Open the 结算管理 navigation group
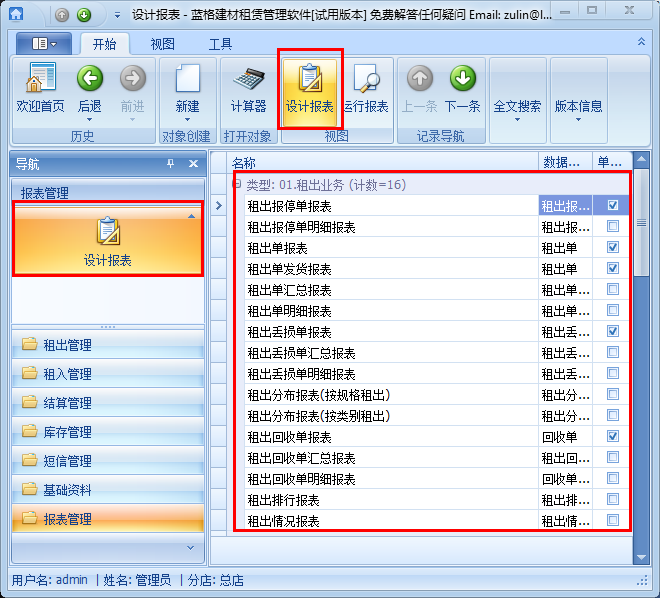Image resolution: width=660 pixels, height=598 pixels. click(x=108, y=403)
